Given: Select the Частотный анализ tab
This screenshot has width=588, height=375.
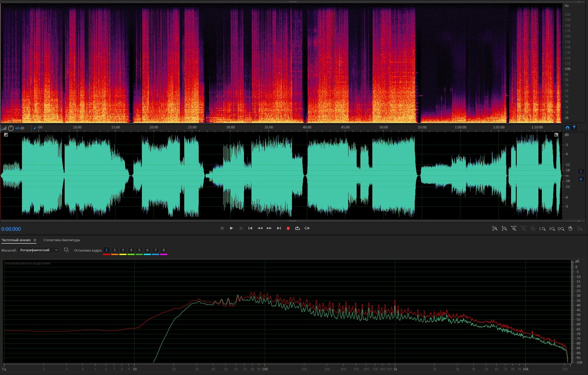Looking at the screenshot, I should point(16,240).
